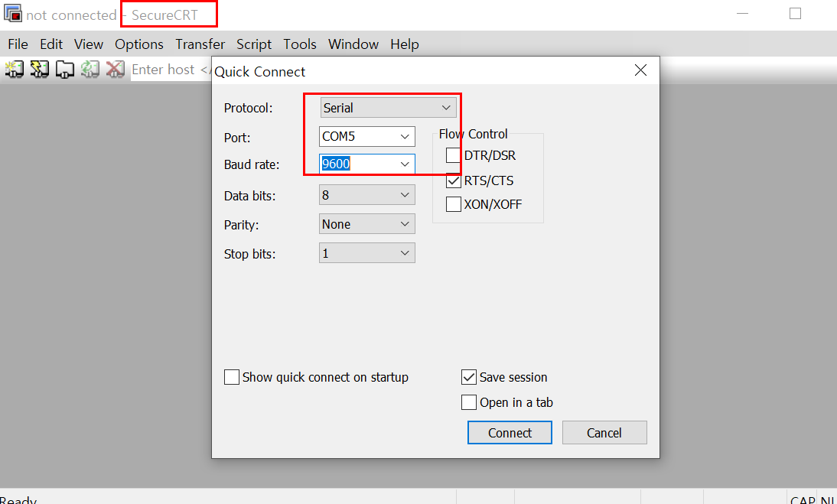Uncheck the Save session checkbox

click(x=469, y=377)
